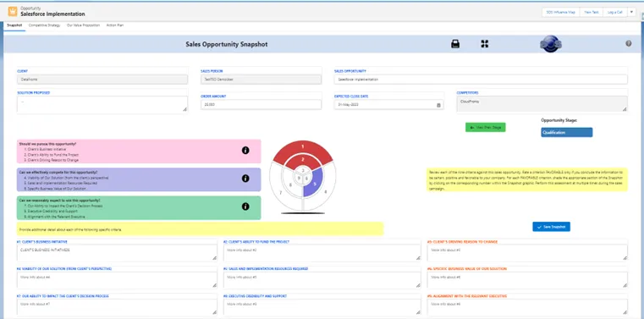The height and width of the screenshot is (319, 644).
Task: Toggle segment 6 of the Snapshot graphic
Action: click(307, 179)
